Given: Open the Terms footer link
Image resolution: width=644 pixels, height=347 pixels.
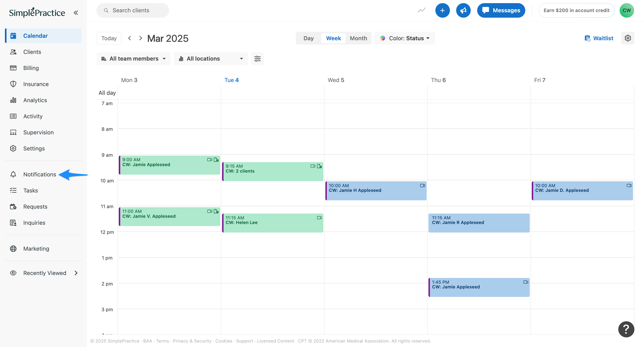Looking at the screenshot, I should [x=163, y=341].
